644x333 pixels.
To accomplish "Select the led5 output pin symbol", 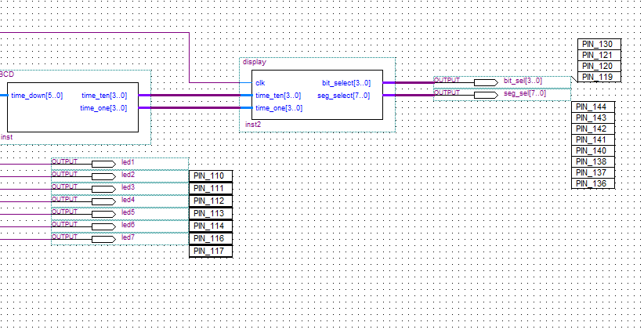I will pos(103,213).
